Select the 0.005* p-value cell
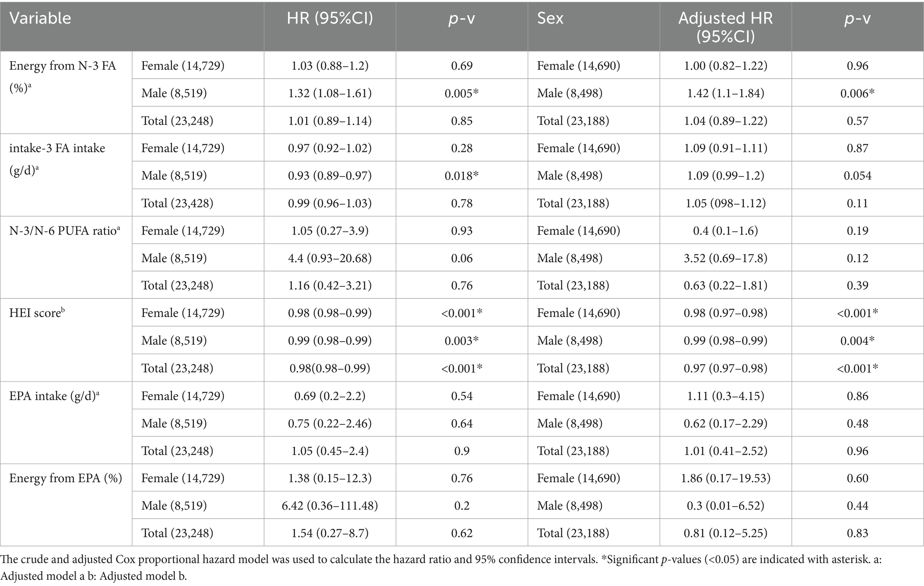This screenshot has height=586, width=924. pos(462,93)
